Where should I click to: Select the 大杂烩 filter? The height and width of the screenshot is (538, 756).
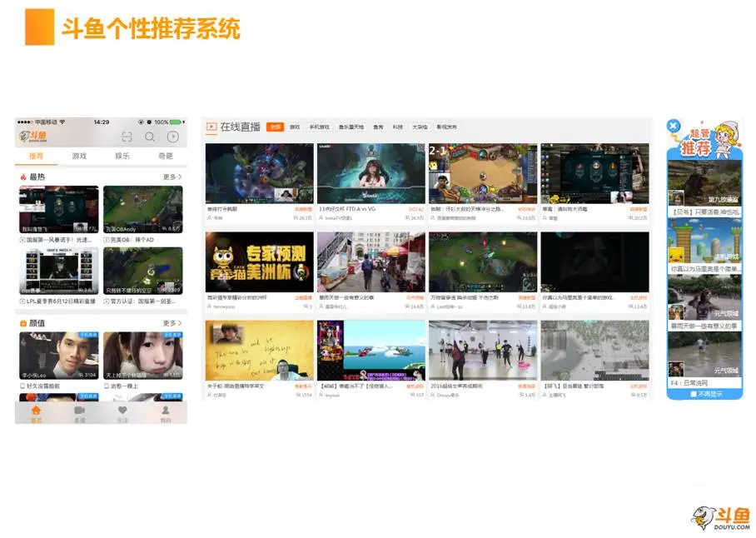pos(420,127)
